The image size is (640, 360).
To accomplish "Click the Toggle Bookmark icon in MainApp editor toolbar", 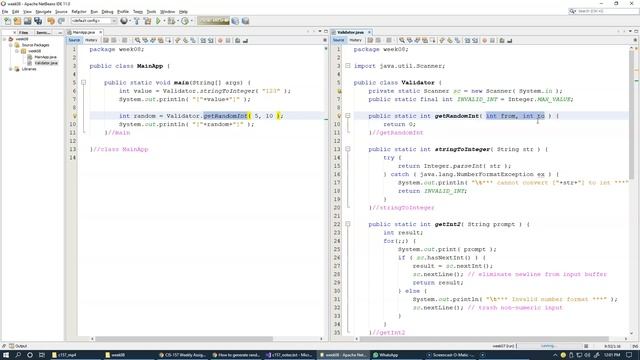I will (193, 40).
